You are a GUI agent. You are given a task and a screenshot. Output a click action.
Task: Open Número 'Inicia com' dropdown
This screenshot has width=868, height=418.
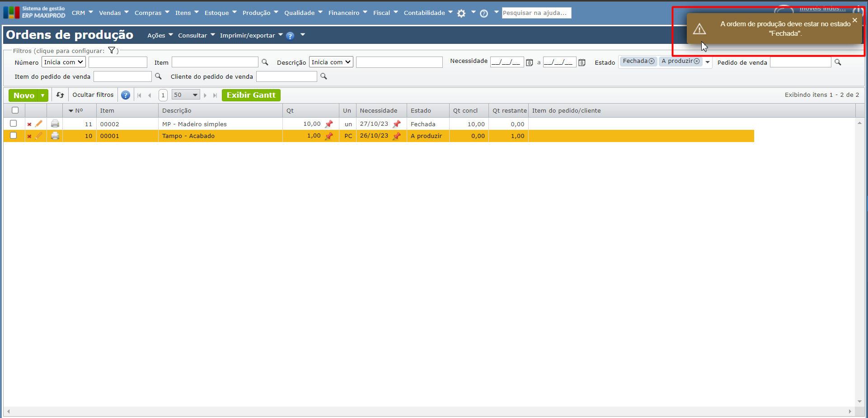point(64,62)
